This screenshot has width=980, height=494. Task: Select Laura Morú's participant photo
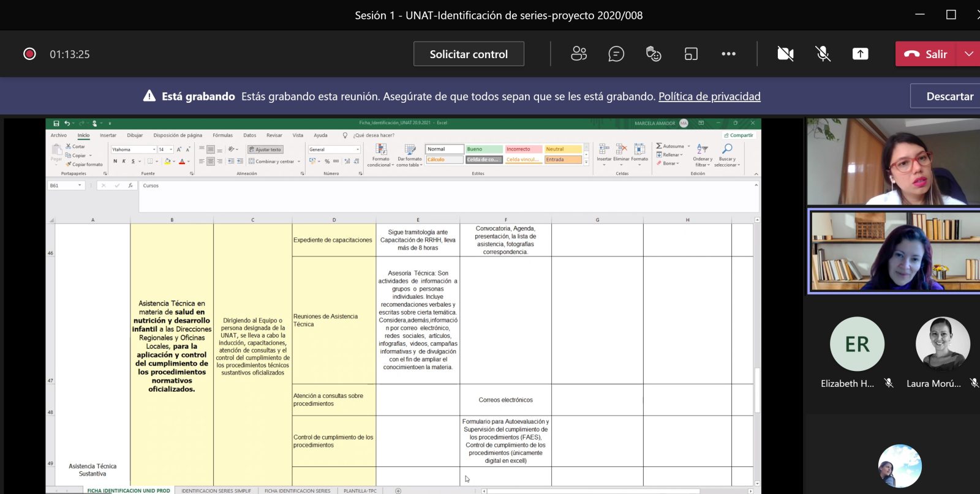[942, 344]
